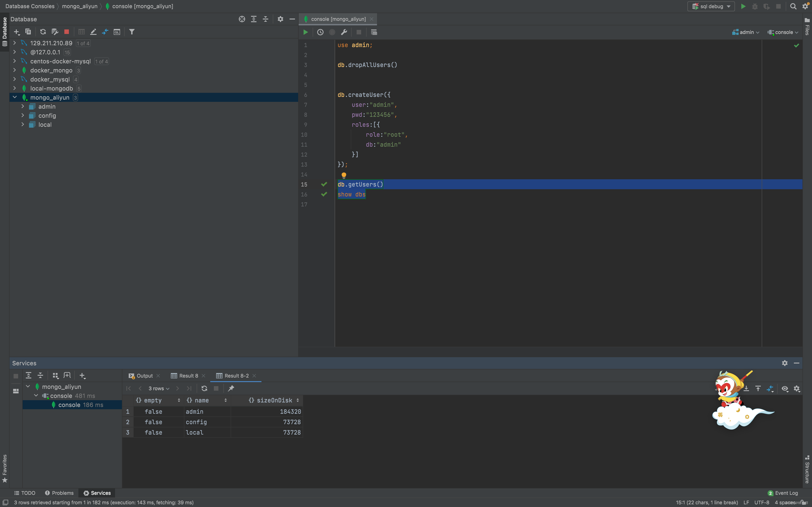Open console settings wrench icon
The width and height of the screenshot is (812, 507).
tap(344, 32)
